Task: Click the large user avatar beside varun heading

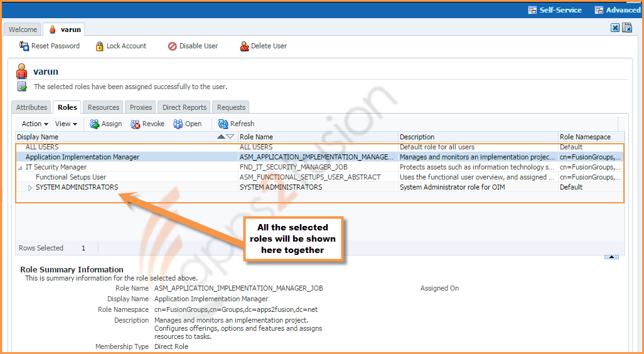Action: coord(22,72)
